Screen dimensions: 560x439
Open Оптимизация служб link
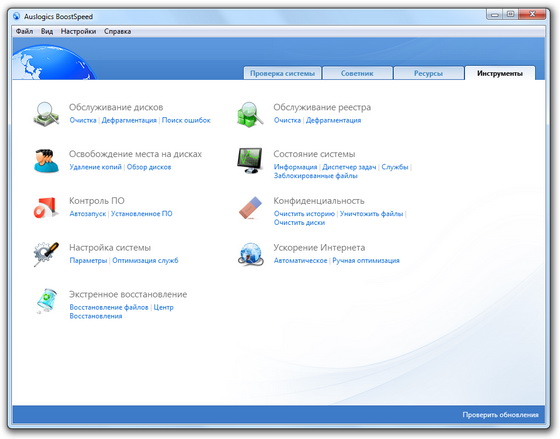click(x=145, y=260)
